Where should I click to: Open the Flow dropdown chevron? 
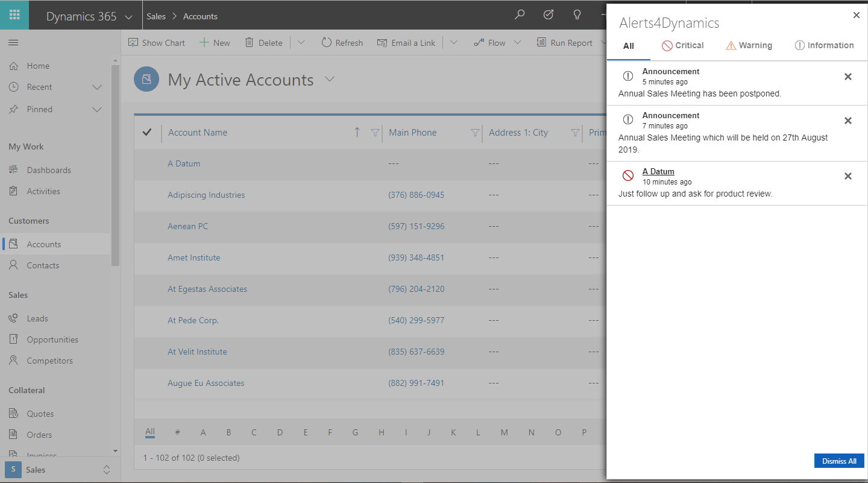pyautogui.click(x=517, y=43)
